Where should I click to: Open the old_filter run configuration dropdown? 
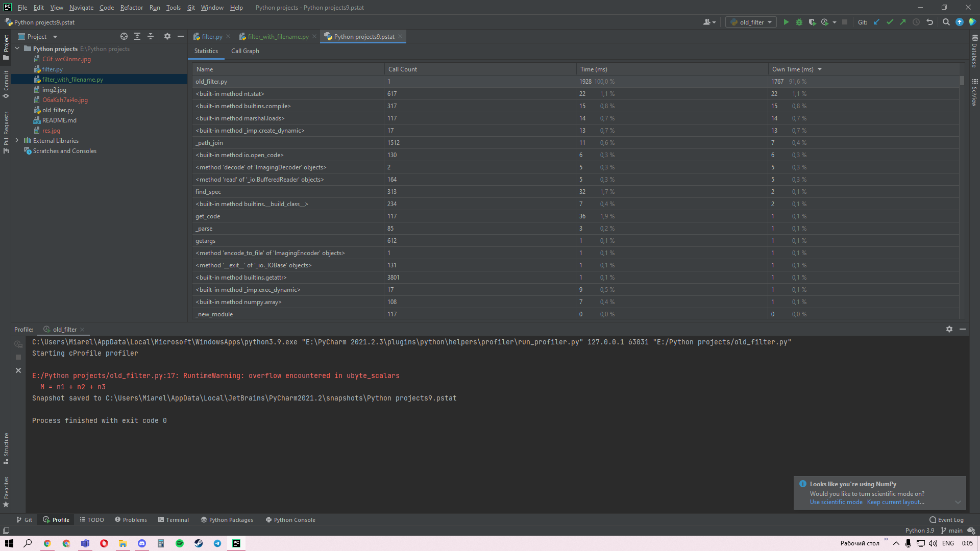tap(751, 22)
